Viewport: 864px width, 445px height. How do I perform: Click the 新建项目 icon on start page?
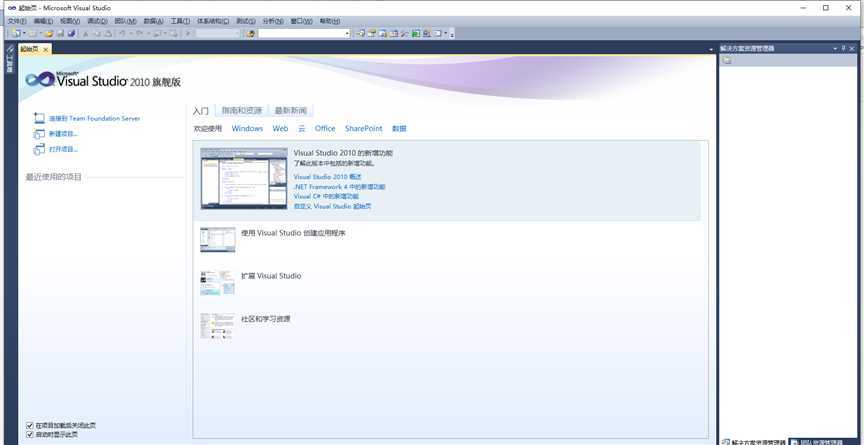pos(39,133)
